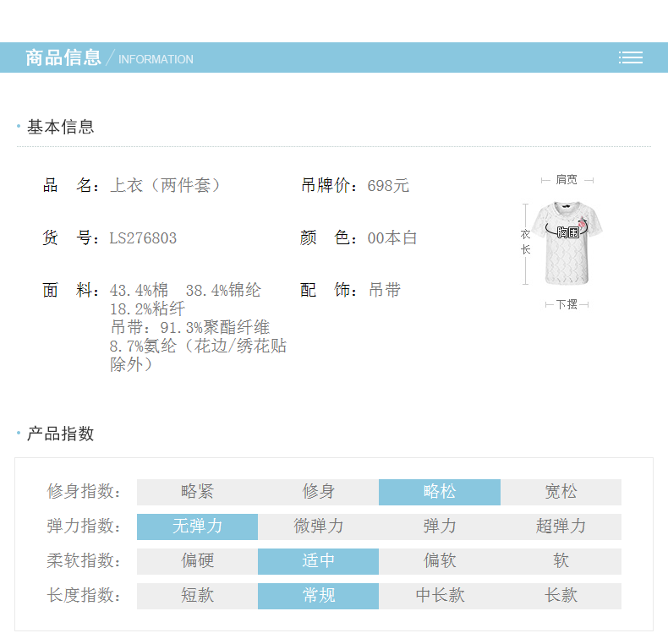Select 偏硬 softness option
The image size is (668, 644).
(197, 561)
